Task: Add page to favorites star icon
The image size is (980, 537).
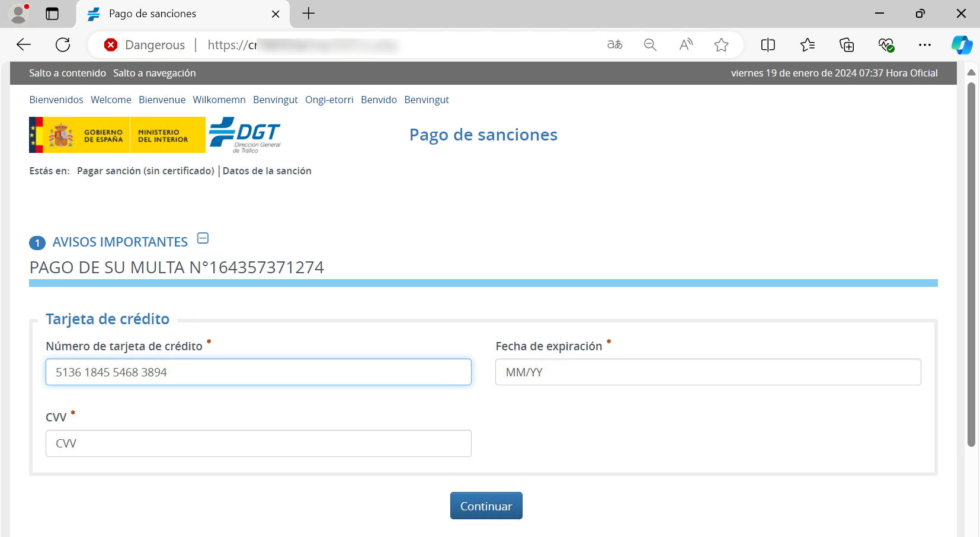Action: [721, 45]
